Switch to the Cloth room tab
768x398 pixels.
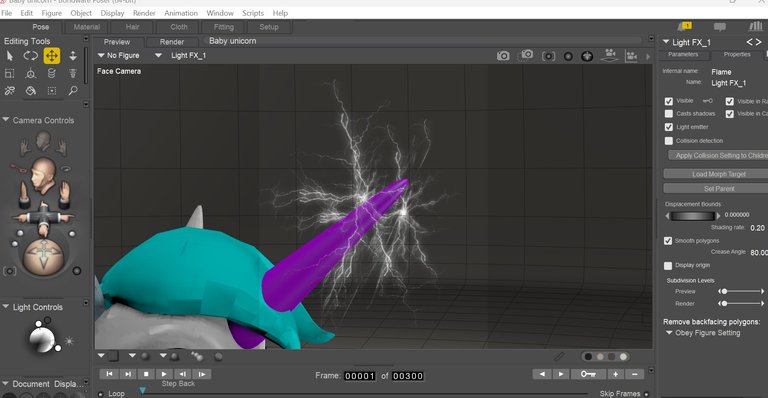click(179, 27)
